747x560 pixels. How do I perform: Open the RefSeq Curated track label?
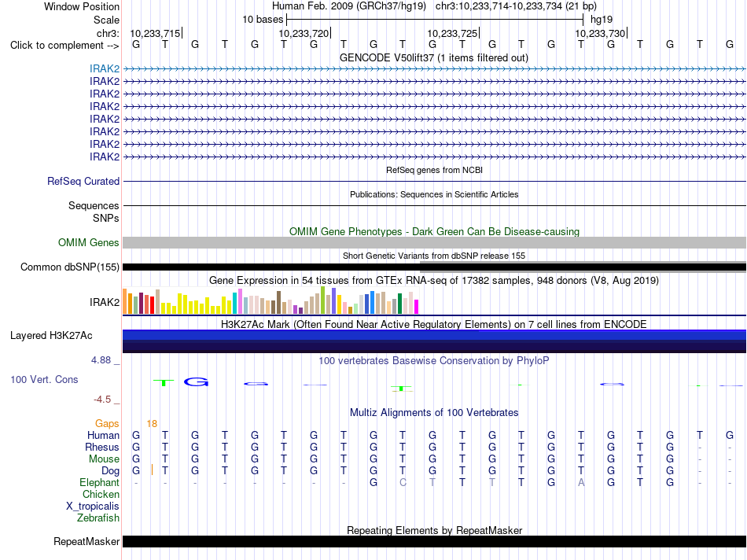[83, 181]
